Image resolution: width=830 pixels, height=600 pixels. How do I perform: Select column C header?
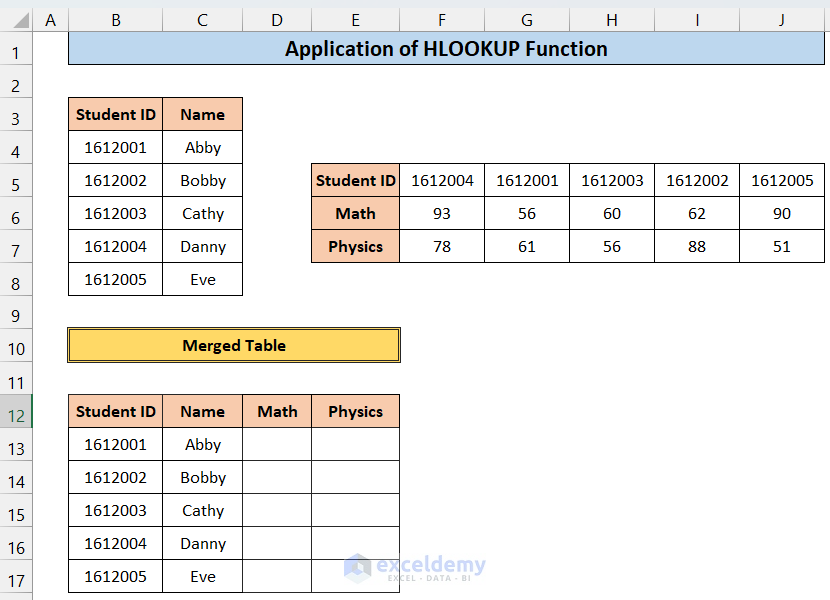coord(202,20)
